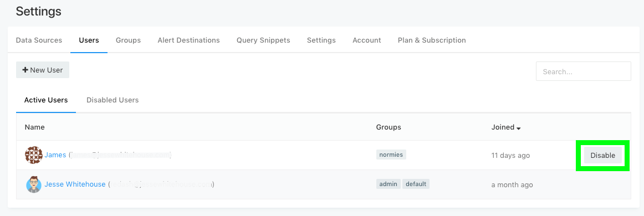
Task: Open the Data Sources tab
Action: click(x=39, y=40)
